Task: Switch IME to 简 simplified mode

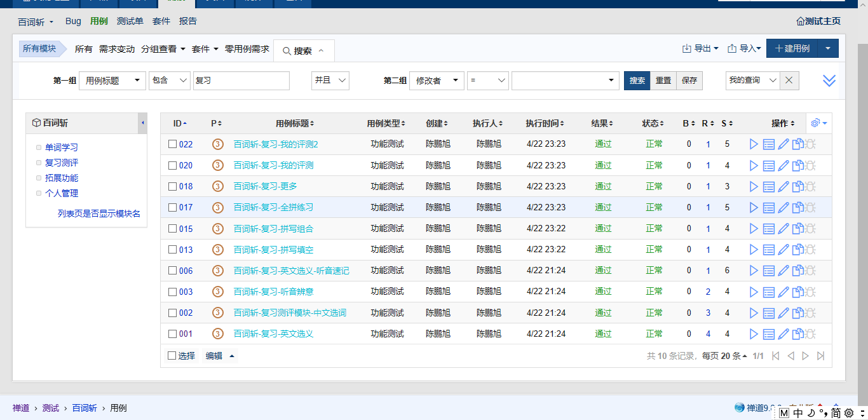Action: click(836, 413)
